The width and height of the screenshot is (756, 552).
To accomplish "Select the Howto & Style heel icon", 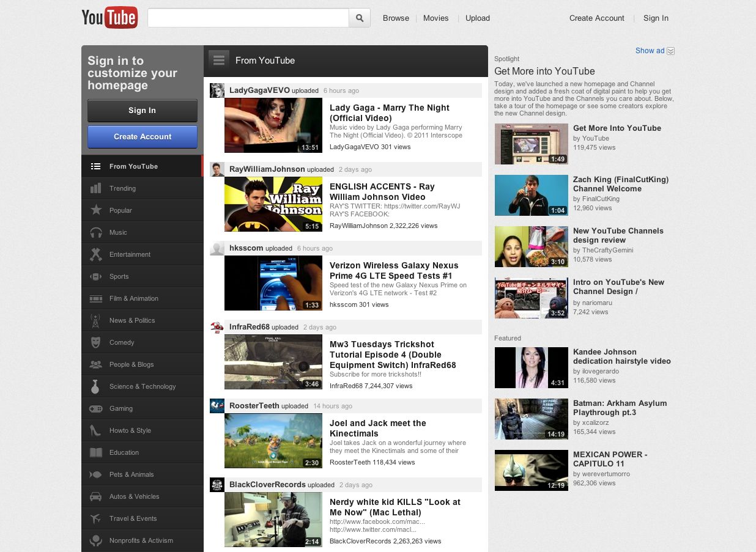I will pyautogui.click(x=96, y=430).
